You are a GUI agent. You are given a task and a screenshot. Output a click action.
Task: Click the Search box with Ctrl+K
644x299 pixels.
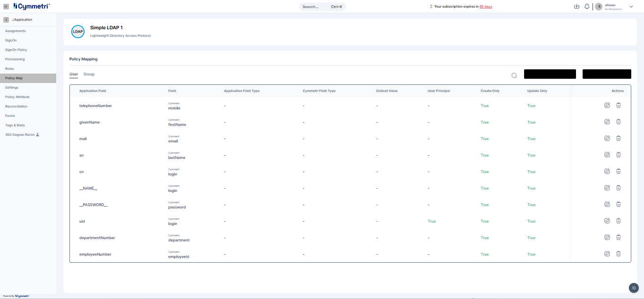tap(322, 7)
